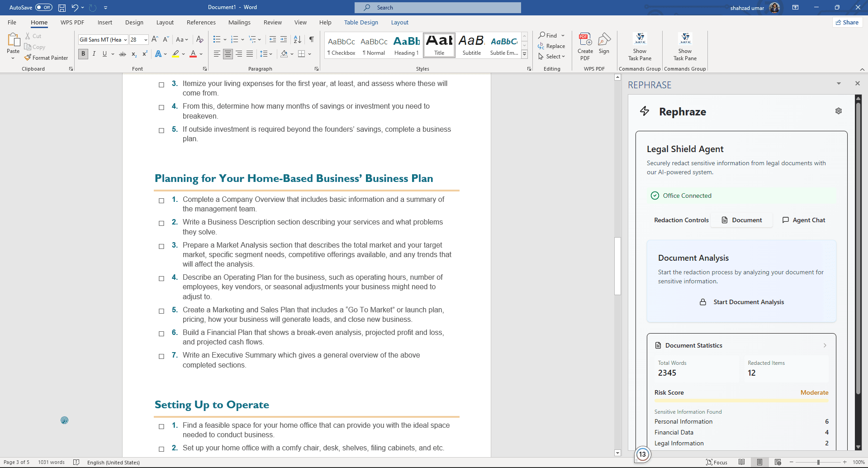Viewport: 868px width, 468px height.
Task: Apply Italic formatting
Action: [94, 54]
